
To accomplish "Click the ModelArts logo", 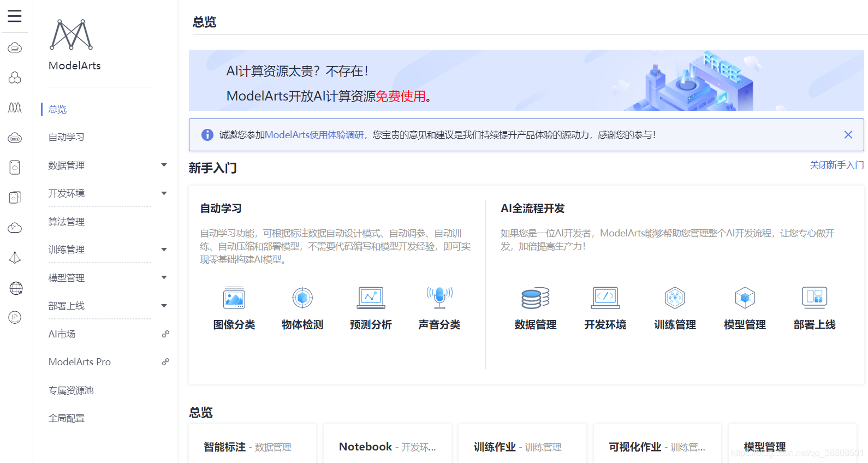I will (72, 34).
